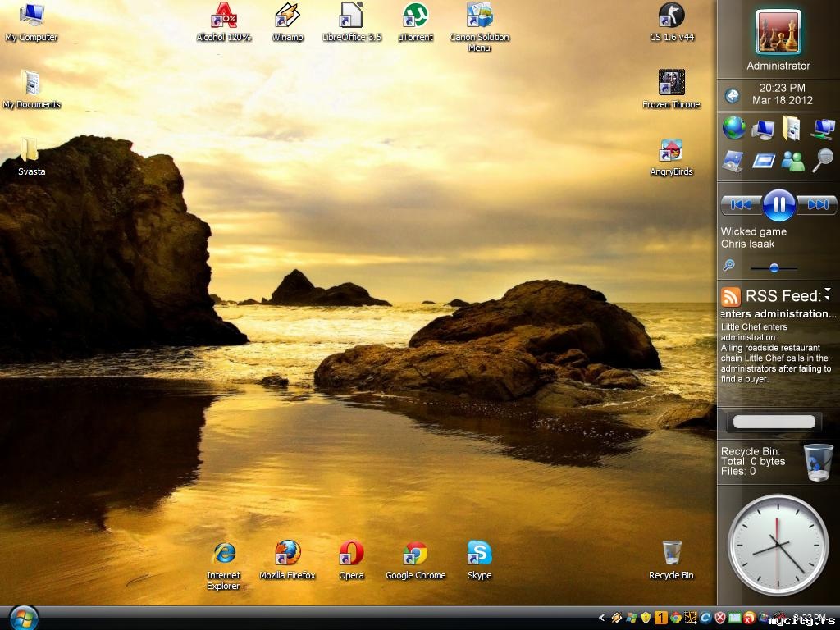
Task: Select the AngryBirds game shortcut
Action: tap(671, 151)
